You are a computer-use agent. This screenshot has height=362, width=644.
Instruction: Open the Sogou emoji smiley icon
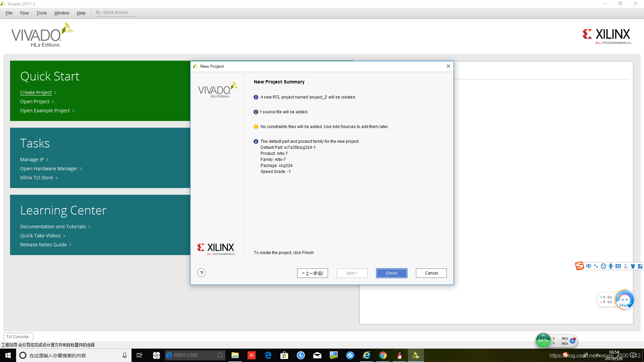coord(603,266)
